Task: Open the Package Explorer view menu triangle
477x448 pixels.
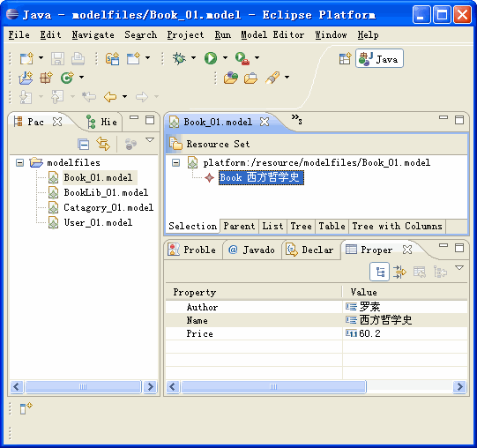Action: click(x=150, y=140)
